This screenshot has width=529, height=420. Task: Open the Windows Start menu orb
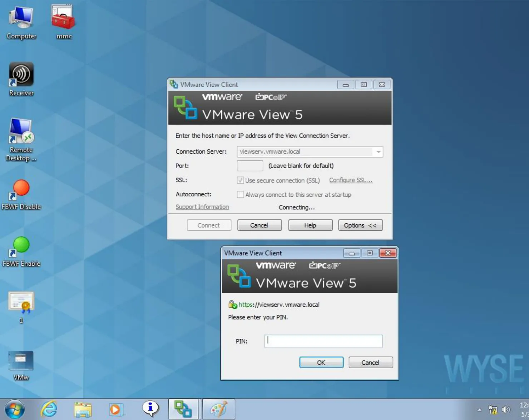point(15,409)
